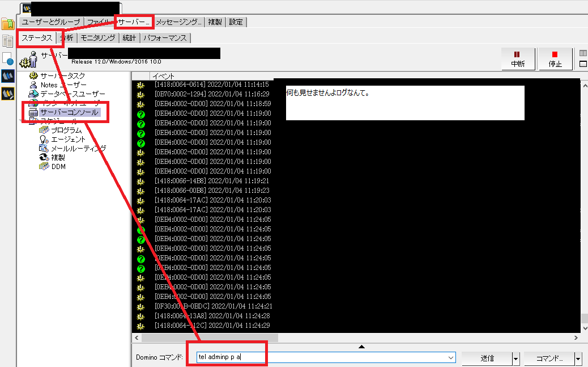Click the event icon for the 11:18:59 entry
This screenshot has width=588, height=367.
(140, 104)
